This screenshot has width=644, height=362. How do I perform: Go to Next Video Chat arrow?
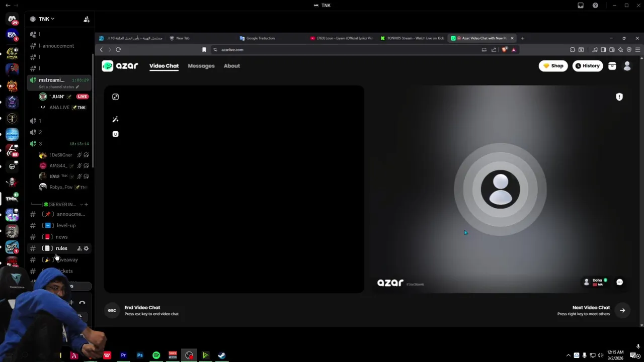[622, 310]
